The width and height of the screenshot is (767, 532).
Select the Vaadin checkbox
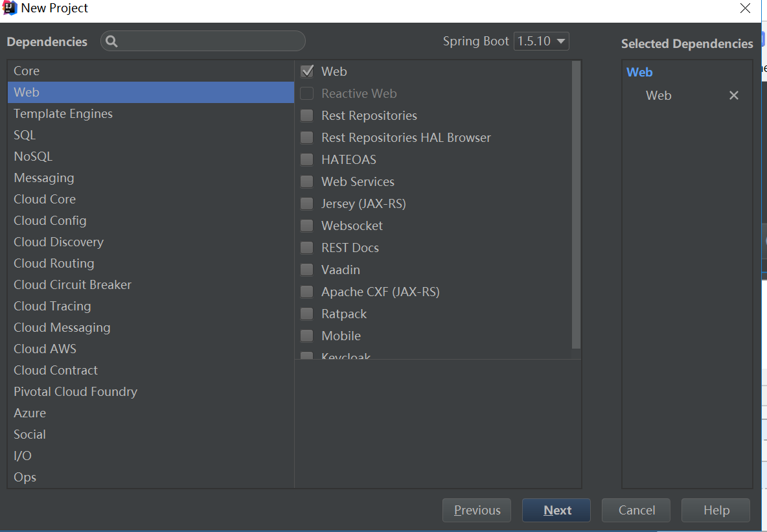(x=307, y=270)
